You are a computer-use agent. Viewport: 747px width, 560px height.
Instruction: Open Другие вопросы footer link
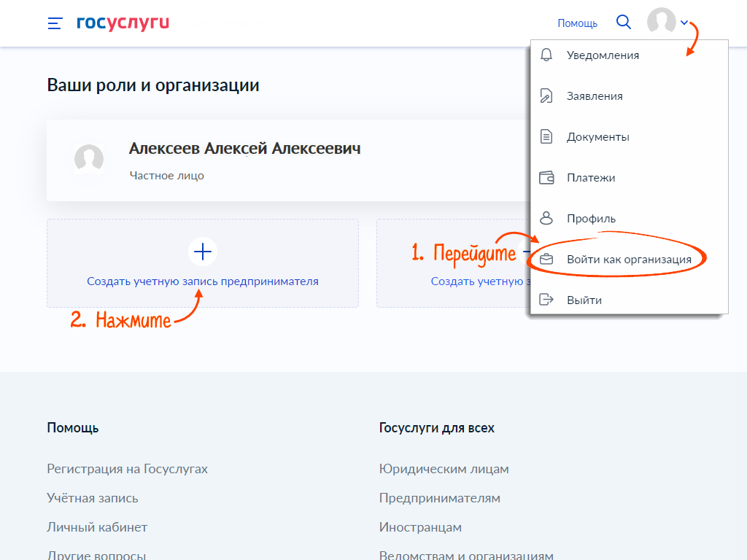[96, 555]
